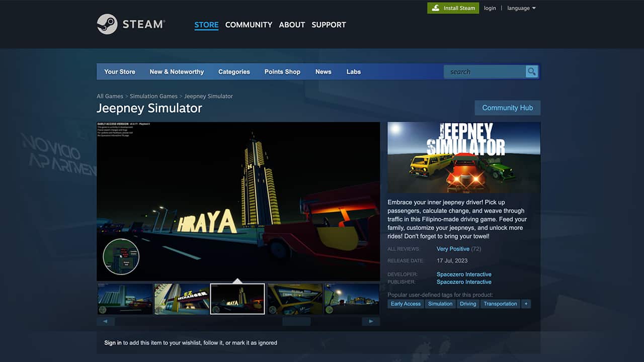Click the Steam logo
Image resolution: width=644 pixels, height=362 pixels.
click(x=131, y=24)
